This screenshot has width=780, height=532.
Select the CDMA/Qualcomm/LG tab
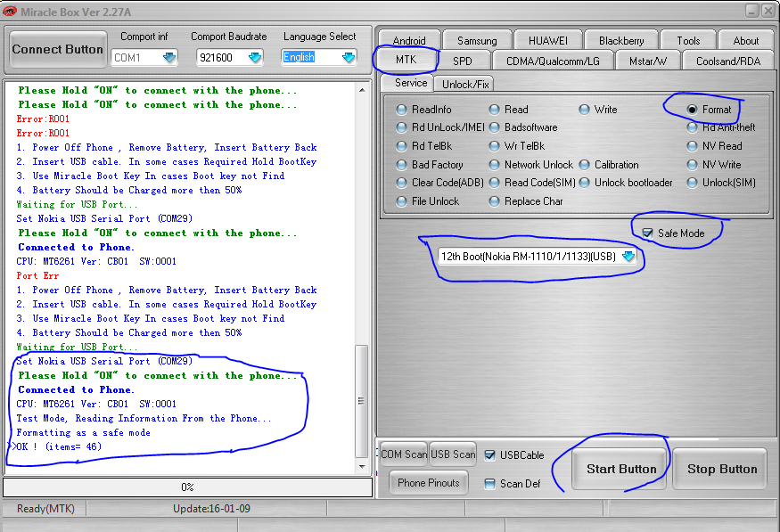click(x=553, y=61)
